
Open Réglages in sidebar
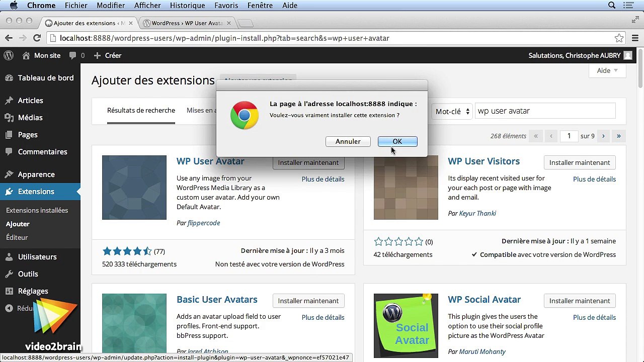(x=40, y=291)
